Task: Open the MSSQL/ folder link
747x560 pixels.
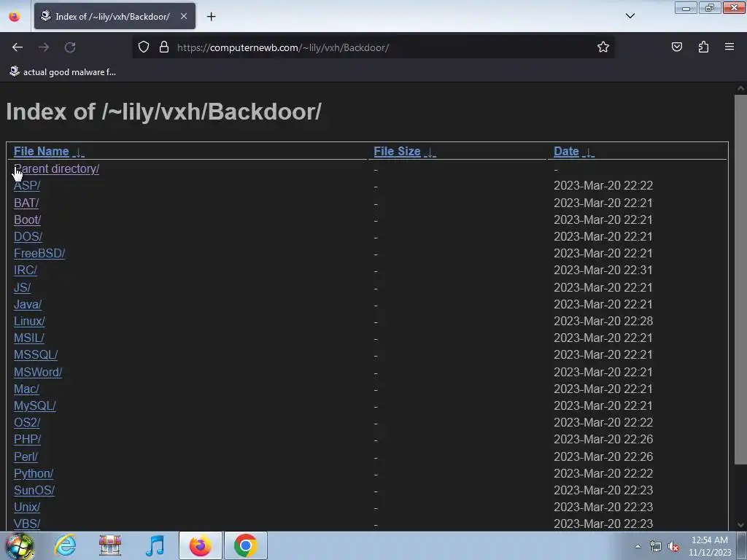Action: click(36, 355)
